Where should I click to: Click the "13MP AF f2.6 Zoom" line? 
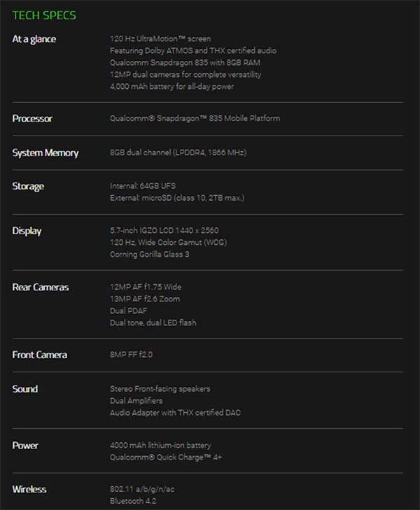tap(145, 299)
